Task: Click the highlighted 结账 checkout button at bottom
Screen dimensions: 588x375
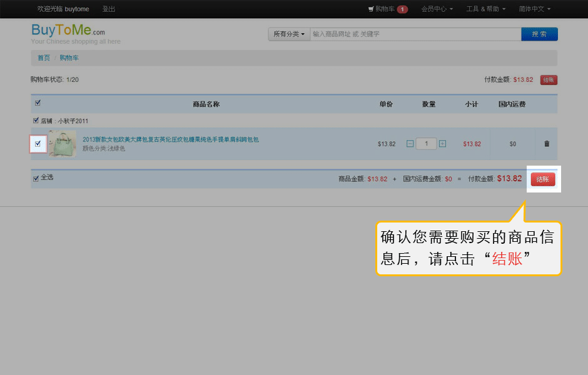Action: pos(542,179)
